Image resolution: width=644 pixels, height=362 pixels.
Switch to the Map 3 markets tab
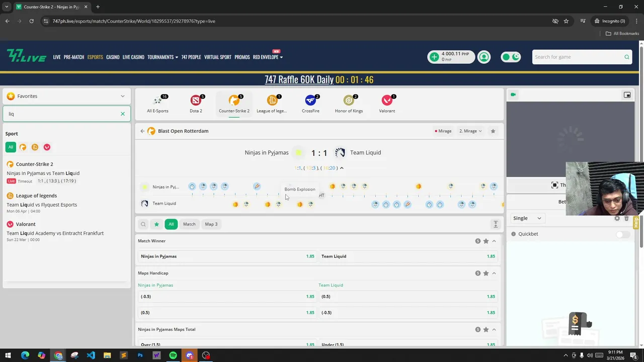(211, 224)
